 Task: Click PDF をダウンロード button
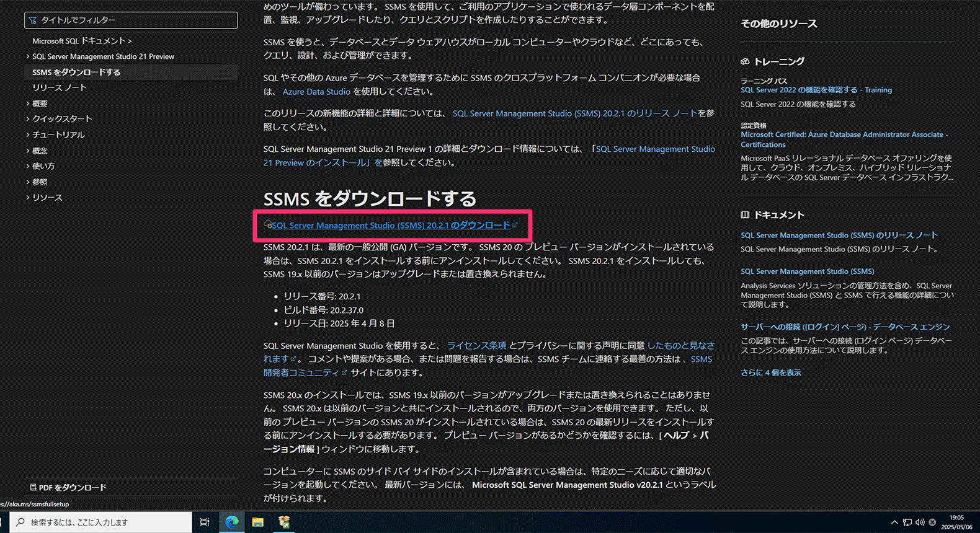click(68, 487)
